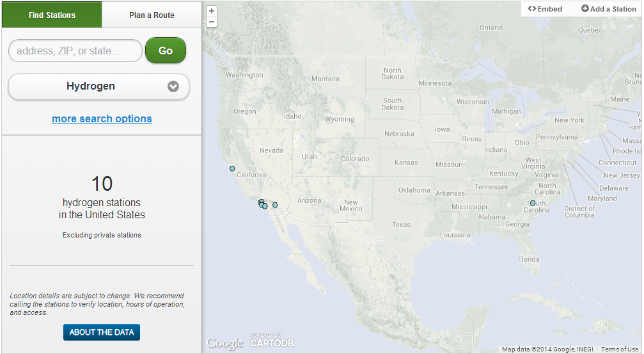644x354 pixels.
Task: Click the arrow on the Hydrogen selector
Action: [173, 87]
